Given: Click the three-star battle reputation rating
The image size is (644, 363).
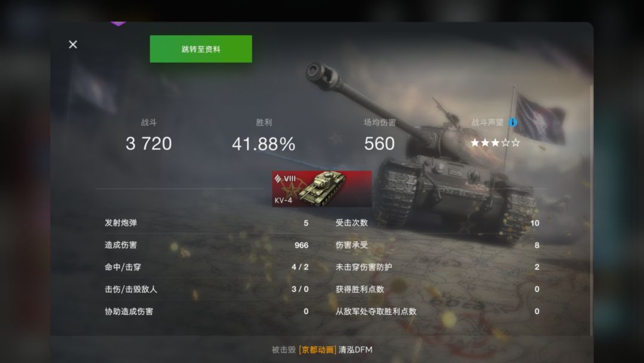Looking at the screenshot, I should pos(496,143).
